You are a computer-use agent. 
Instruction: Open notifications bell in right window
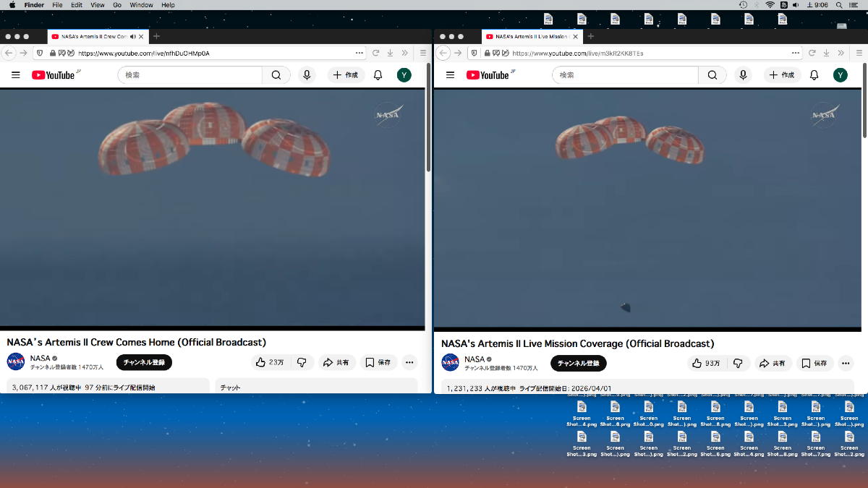point(814,75)
